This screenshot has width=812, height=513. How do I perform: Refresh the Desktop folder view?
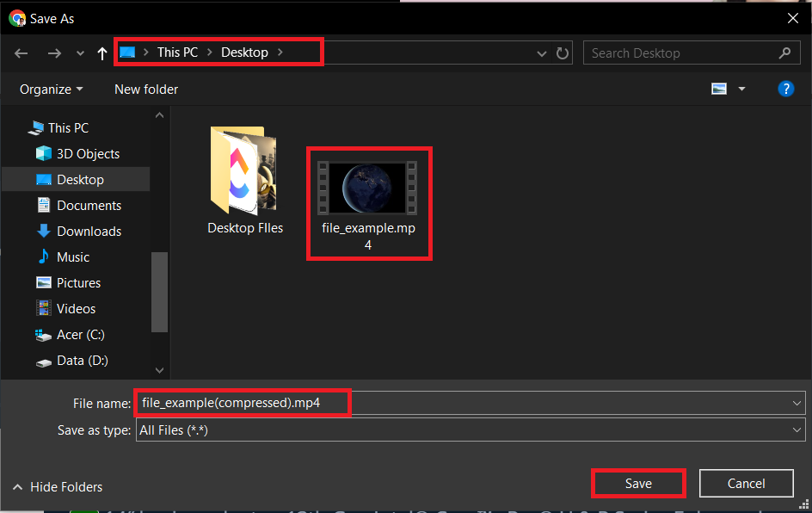(563, 53)
